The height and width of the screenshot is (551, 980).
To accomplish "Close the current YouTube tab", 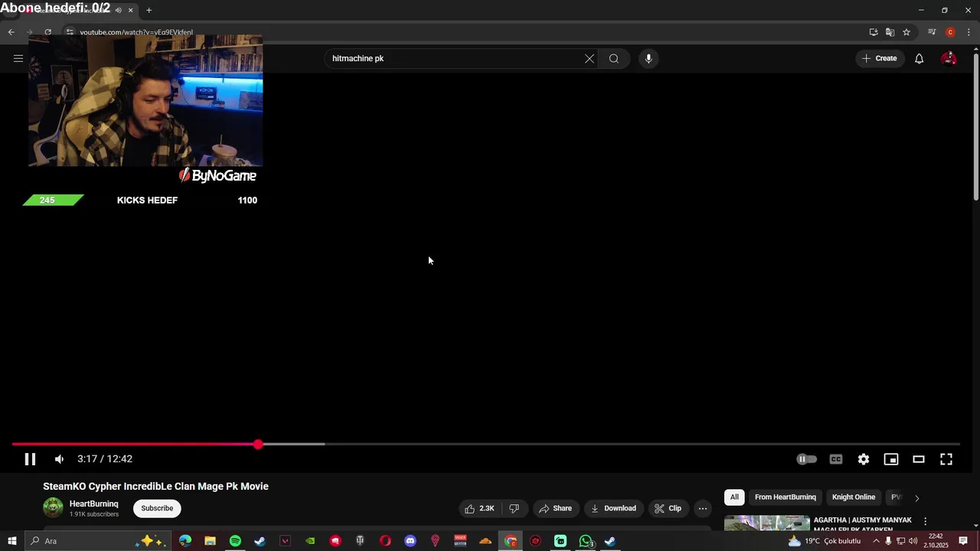I will 131,10.
